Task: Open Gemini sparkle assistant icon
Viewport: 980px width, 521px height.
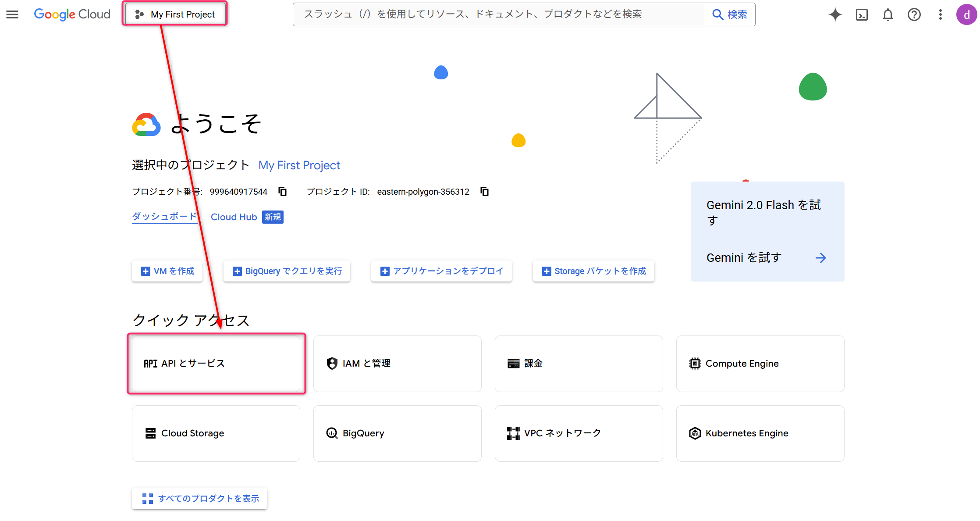Action: click(x=835, y=14)
